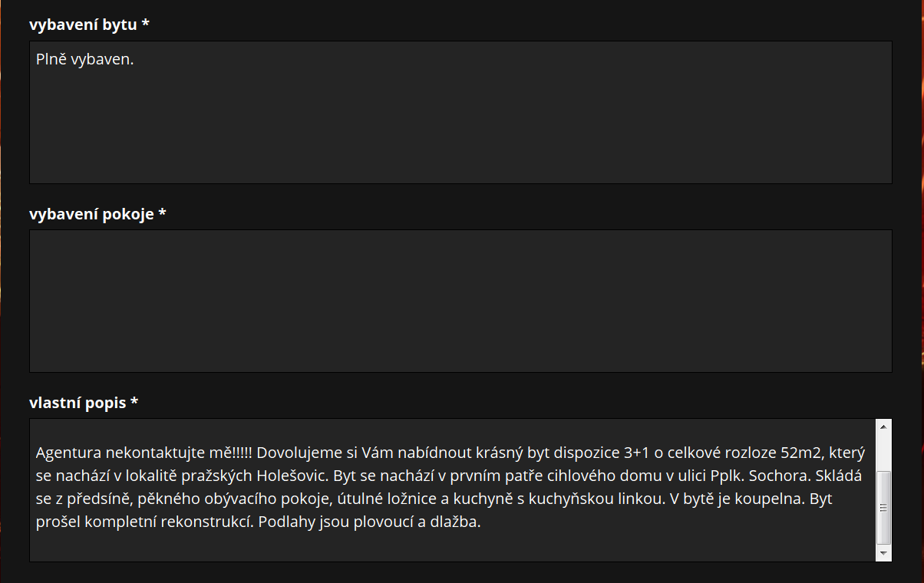This screenshot has width=924, height=583.
Task: Click the empty scrollbar track above the thumb
Action: [x=883, y=452]
